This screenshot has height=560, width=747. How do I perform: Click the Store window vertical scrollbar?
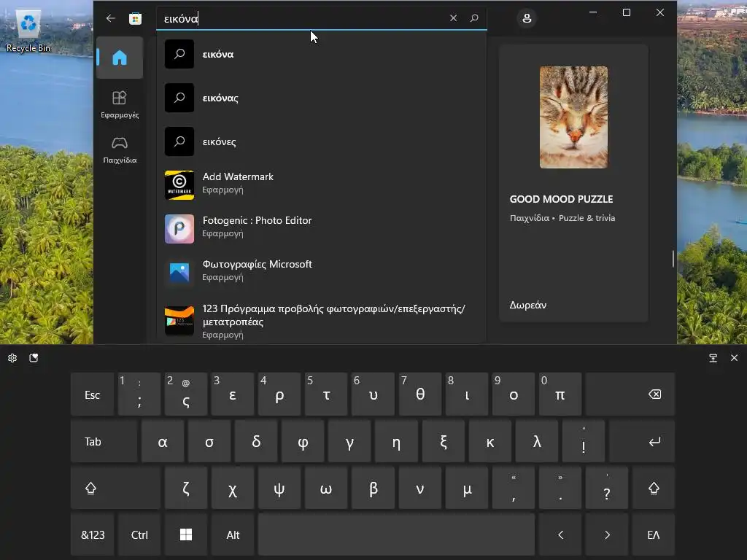673,259
